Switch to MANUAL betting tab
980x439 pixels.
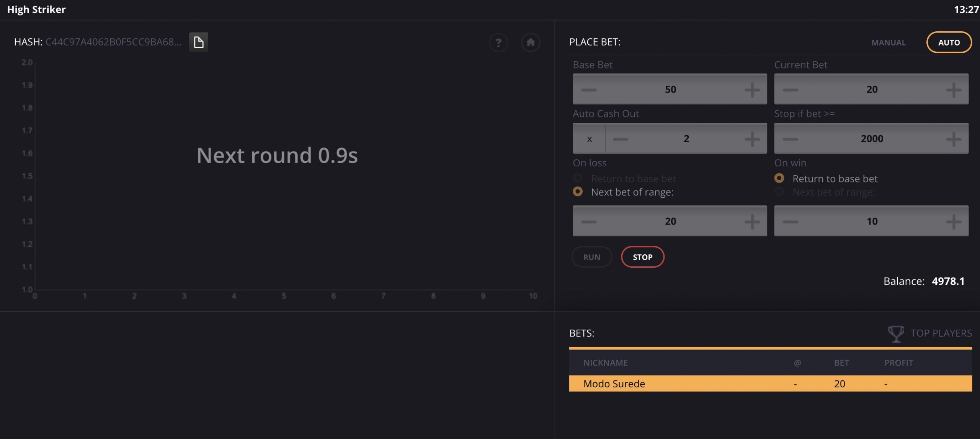tap(889, 42)
